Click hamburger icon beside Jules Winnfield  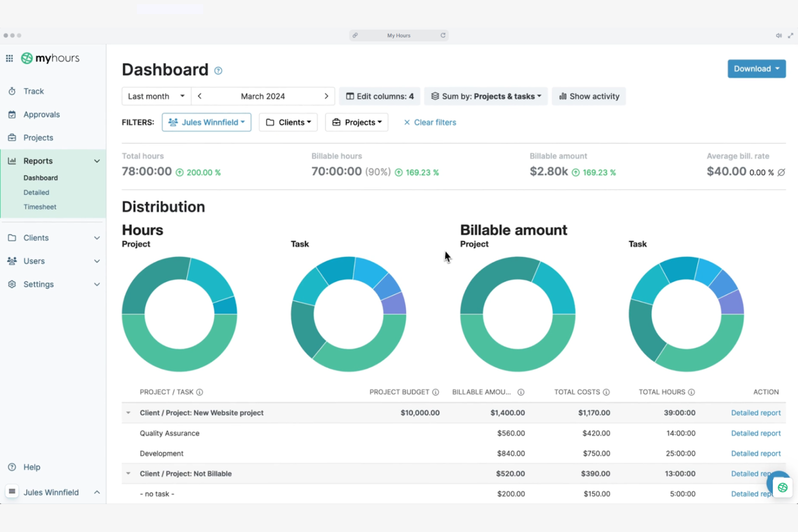(12, 492)
